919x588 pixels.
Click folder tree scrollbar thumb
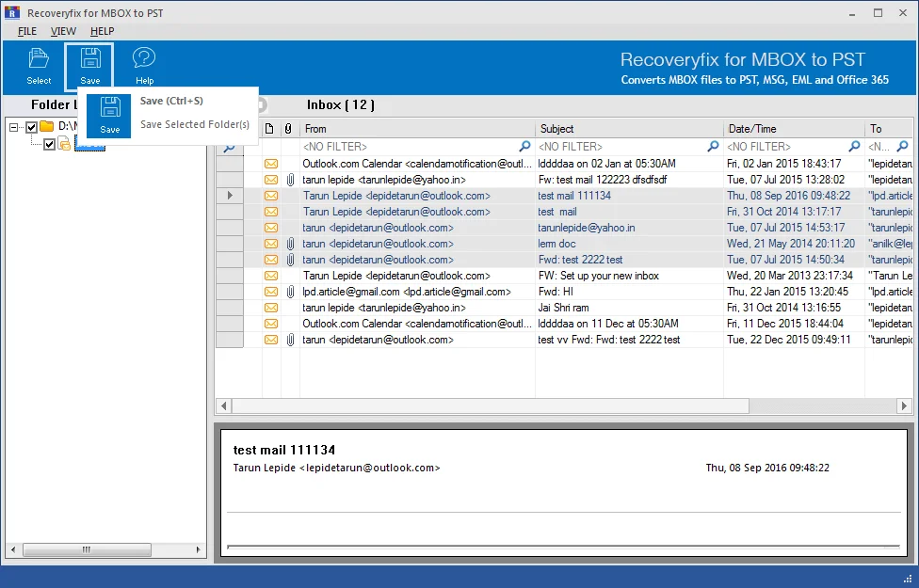(87, 549)
